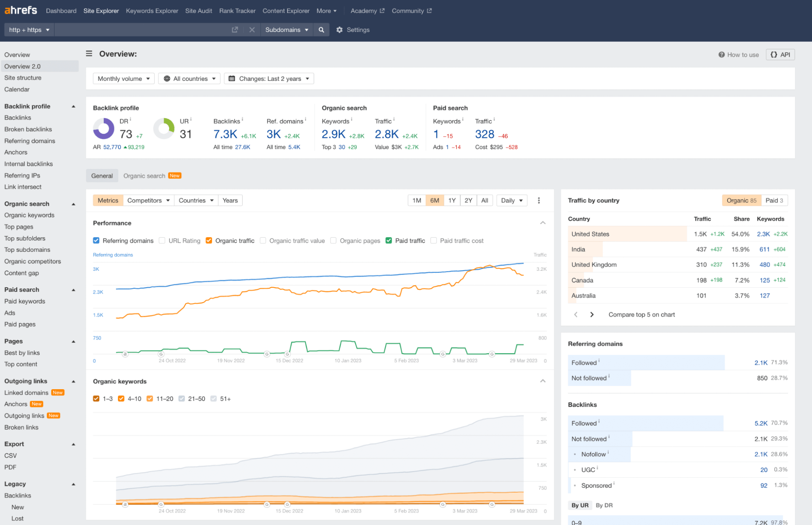Click into the URL input field
The height and width of the screenshot is (525, 812).
[x=141, y=30]
